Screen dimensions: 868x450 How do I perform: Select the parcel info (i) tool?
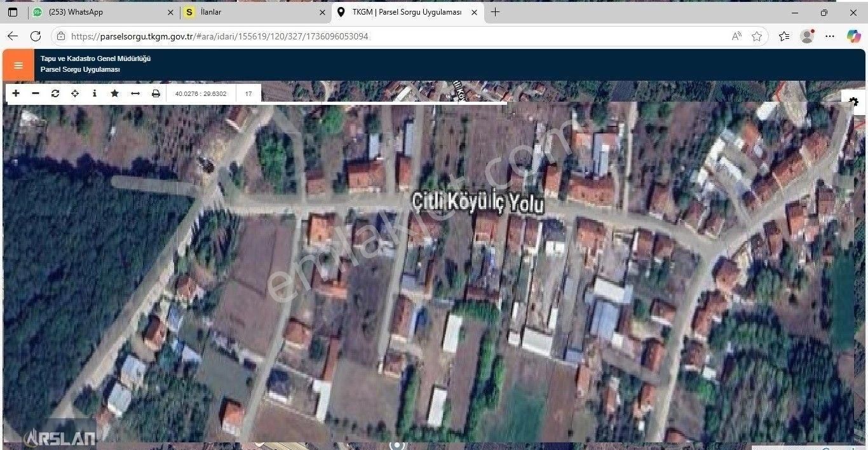pos(95,93)
